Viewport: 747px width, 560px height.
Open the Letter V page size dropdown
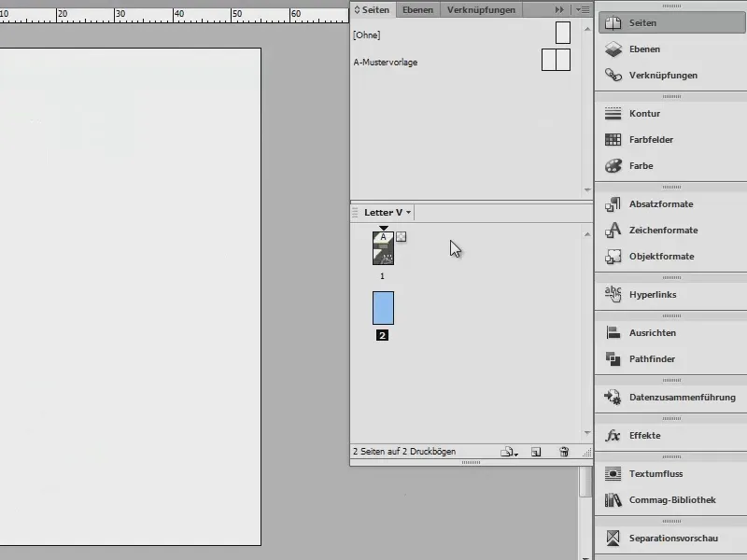tap(388, 213)
